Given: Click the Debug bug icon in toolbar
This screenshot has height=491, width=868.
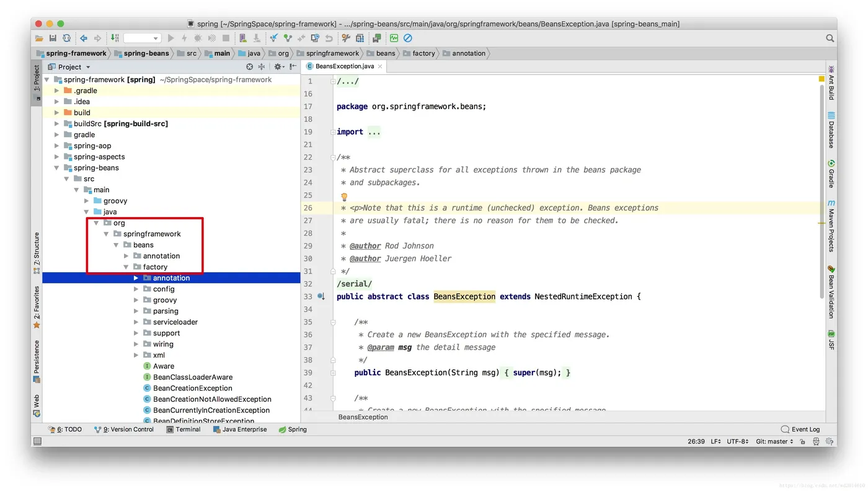Looking at the screenshot, I should point(198,38).
